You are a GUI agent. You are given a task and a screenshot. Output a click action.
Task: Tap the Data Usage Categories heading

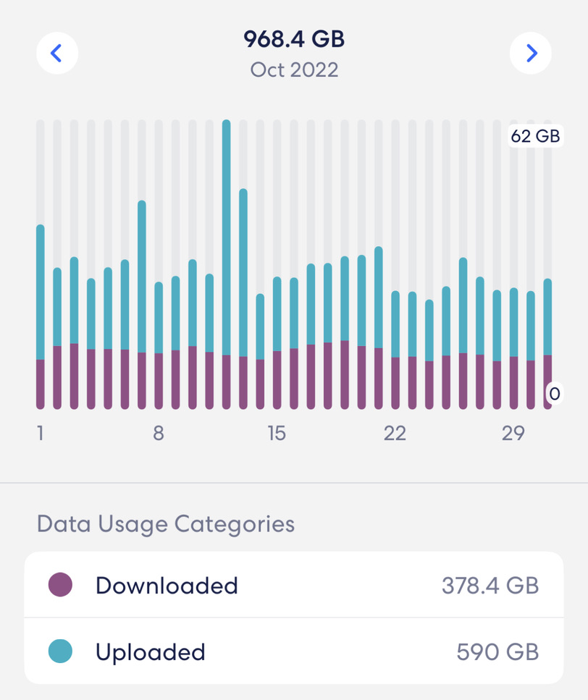(x=166, y=523)
